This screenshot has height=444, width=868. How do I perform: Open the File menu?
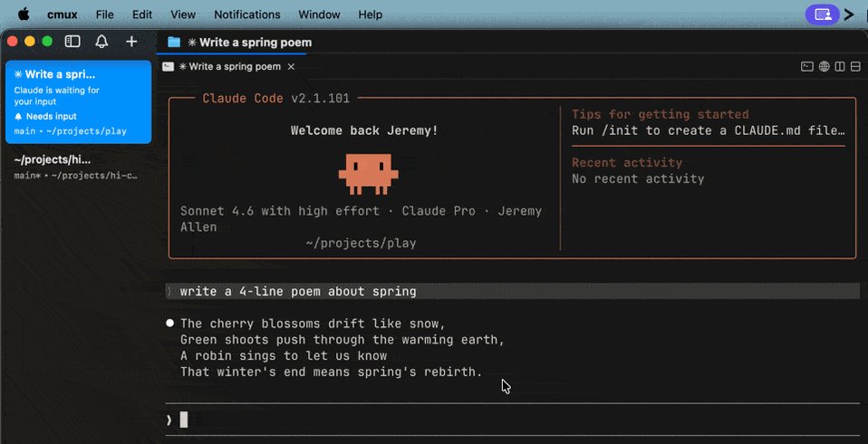[x=104, y=14]
